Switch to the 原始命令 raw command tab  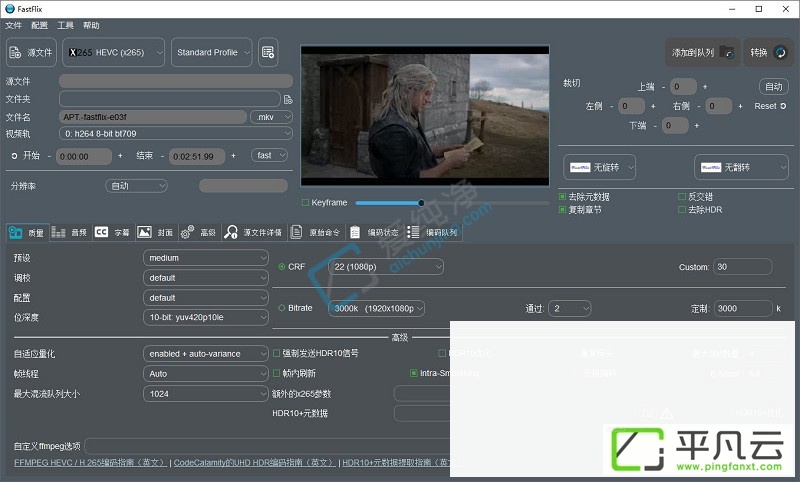(316, 233)
